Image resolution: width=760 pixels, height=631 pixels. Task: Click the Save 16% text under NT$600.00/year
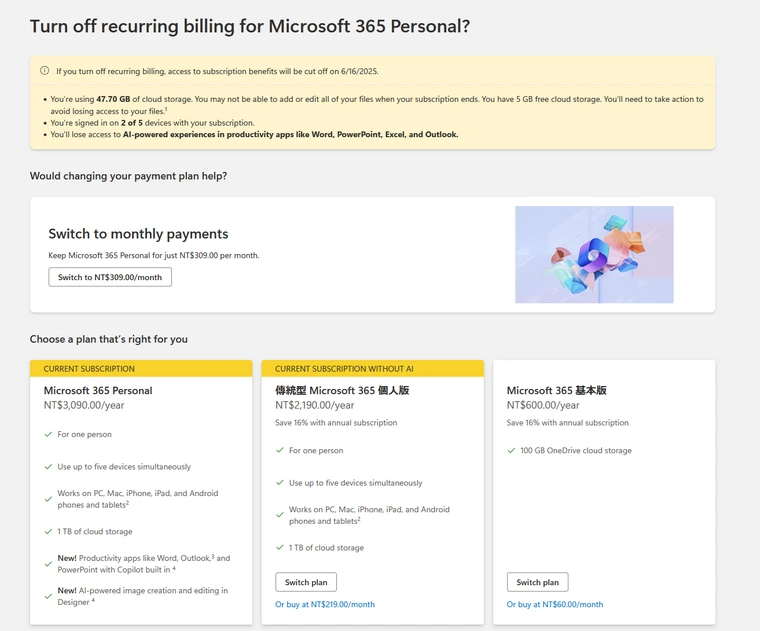(x=568, y=423)
